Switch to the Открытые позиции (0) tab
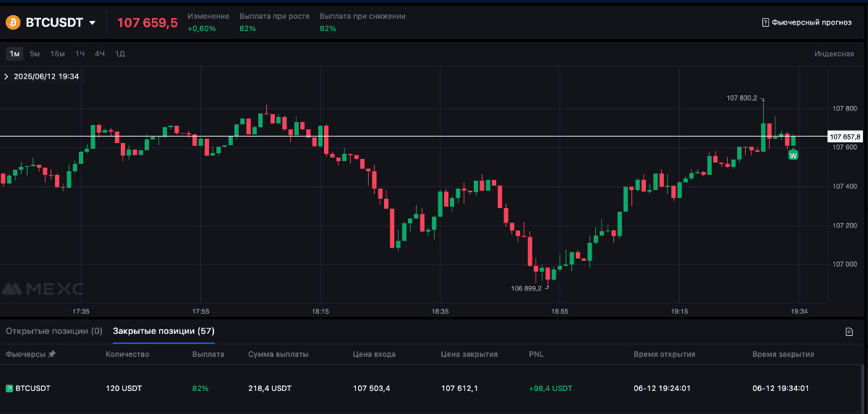868x414 pixels. (54, 331)
